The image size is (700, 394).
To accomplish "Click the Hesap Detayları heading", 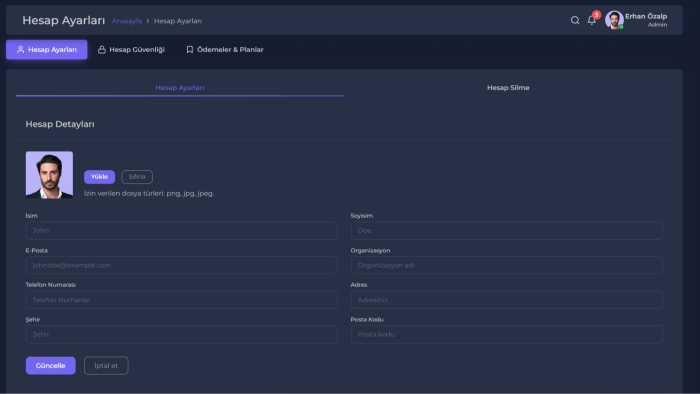I will (60, 124).
